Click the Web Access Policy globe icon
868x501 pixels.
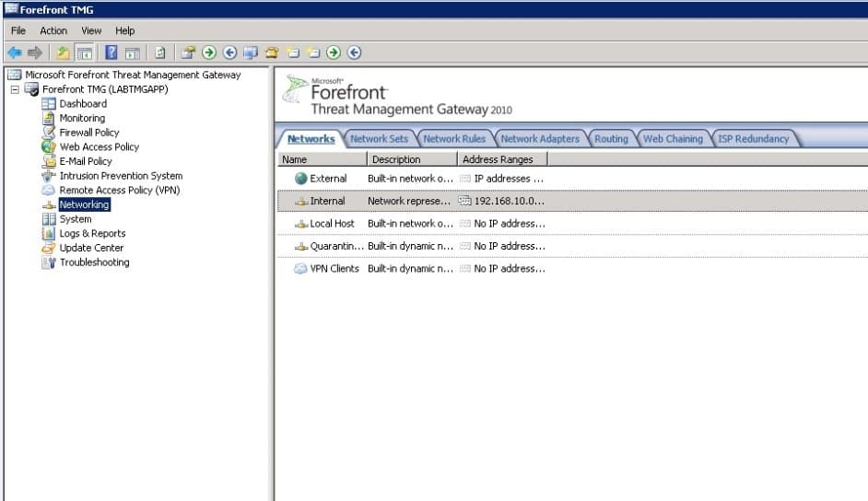coord(49,146)
